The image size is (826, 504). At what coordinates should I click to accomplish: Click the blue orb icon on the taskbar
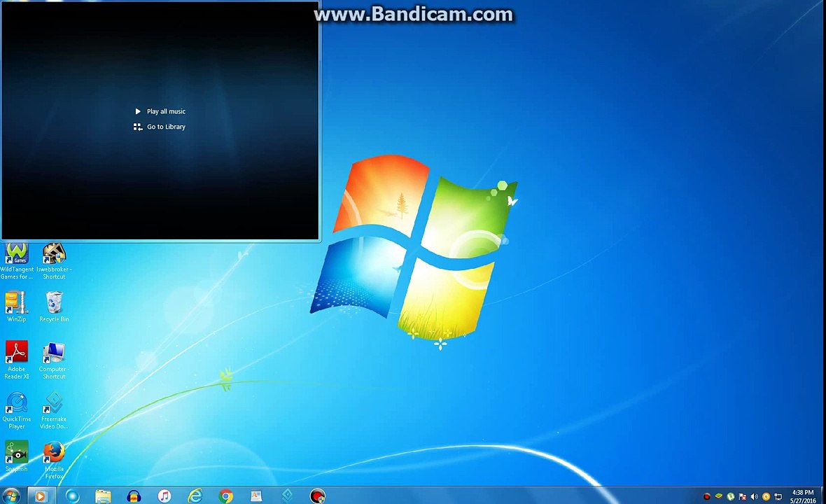72,496
